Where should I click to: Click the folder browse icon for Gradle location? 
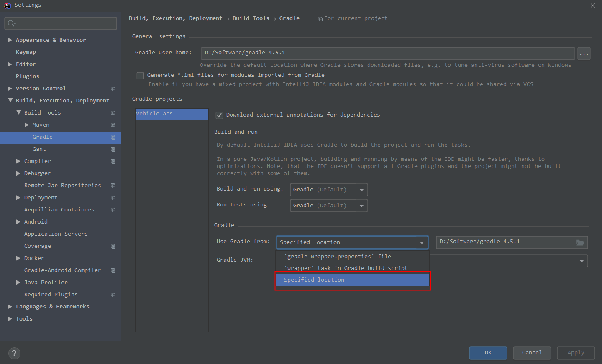pos(580,242)
